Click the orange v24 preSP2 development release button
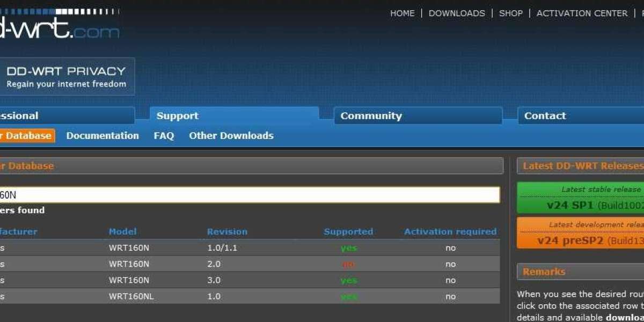The width and height of the screenshot is (644, 322). point(580,233)
